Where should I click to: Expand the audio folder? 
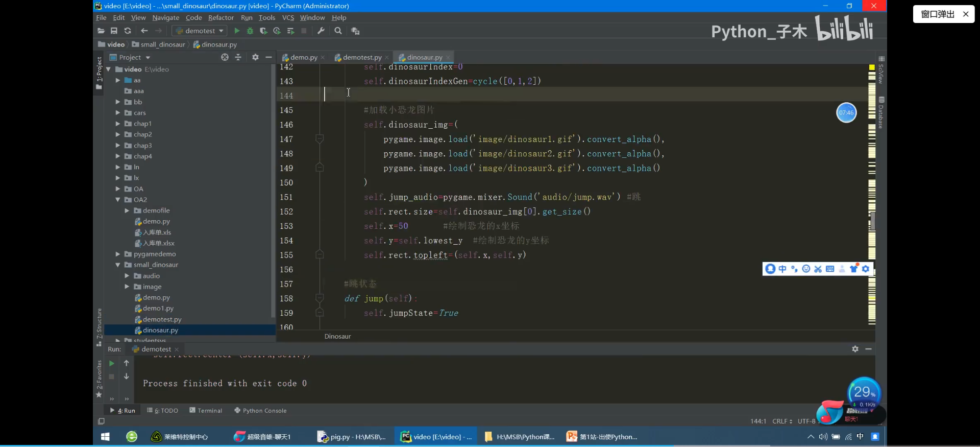tap(127, 276)
